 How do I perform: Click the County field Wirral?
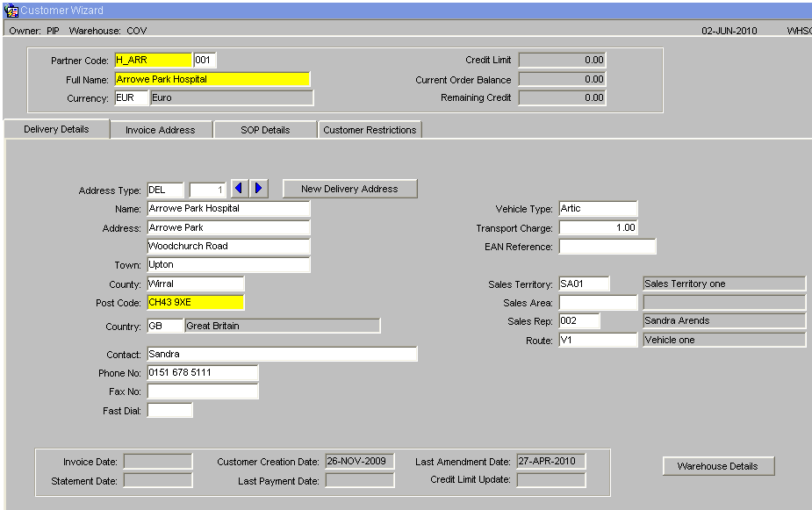coord(196,284)
